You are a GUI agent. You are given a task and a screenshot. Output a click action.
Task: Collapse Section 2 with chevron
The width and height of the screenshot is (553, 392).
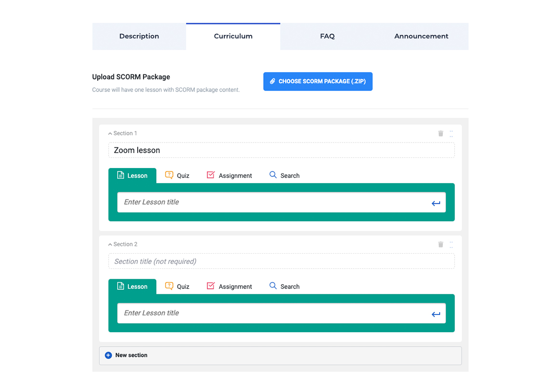110,245
